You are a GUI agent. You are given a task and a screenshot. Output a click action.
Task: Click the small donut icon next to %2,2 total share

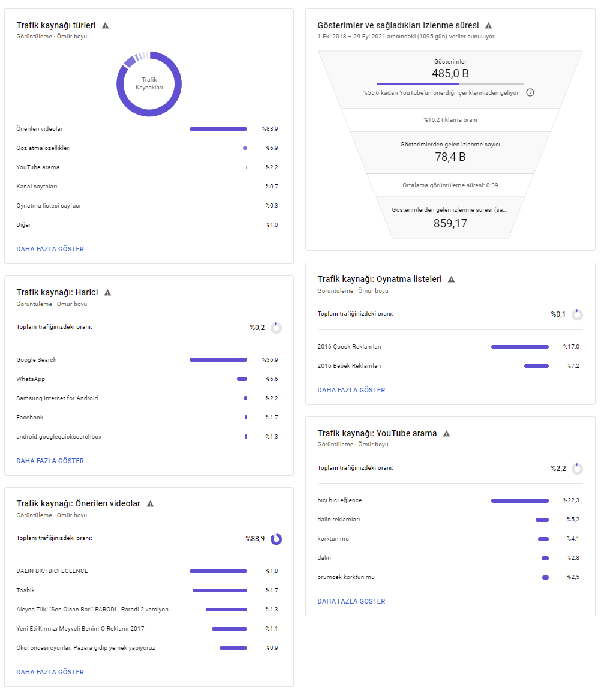tap(577, 469)
